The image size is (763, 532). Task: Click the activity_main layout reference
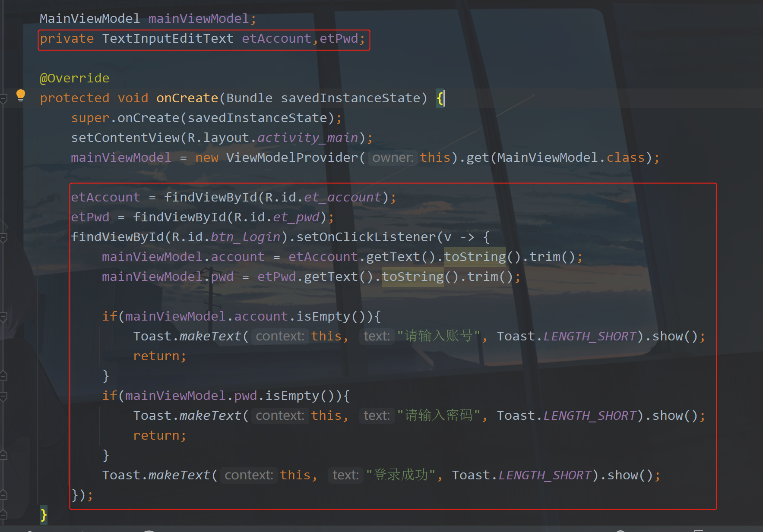pyautogui.click(x=308, y=138)
